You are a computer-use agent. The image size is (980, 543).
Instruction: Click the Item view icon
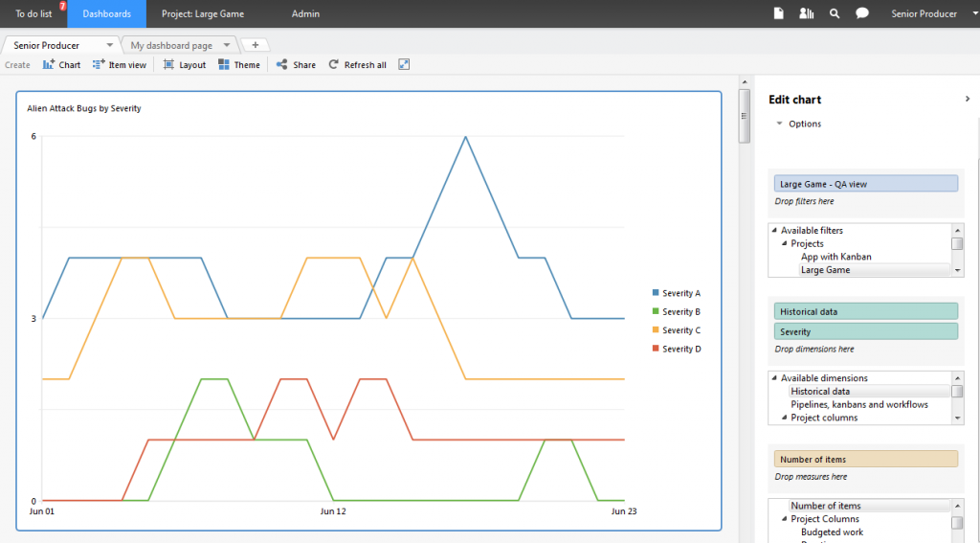click(99, 65)
